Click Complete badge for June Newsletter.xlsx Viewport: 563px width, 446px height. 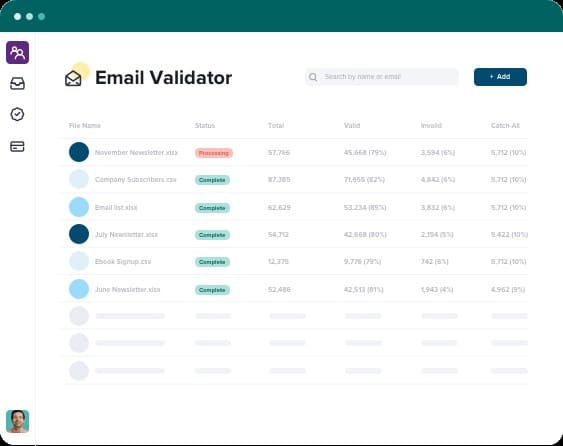pos(212,290)
